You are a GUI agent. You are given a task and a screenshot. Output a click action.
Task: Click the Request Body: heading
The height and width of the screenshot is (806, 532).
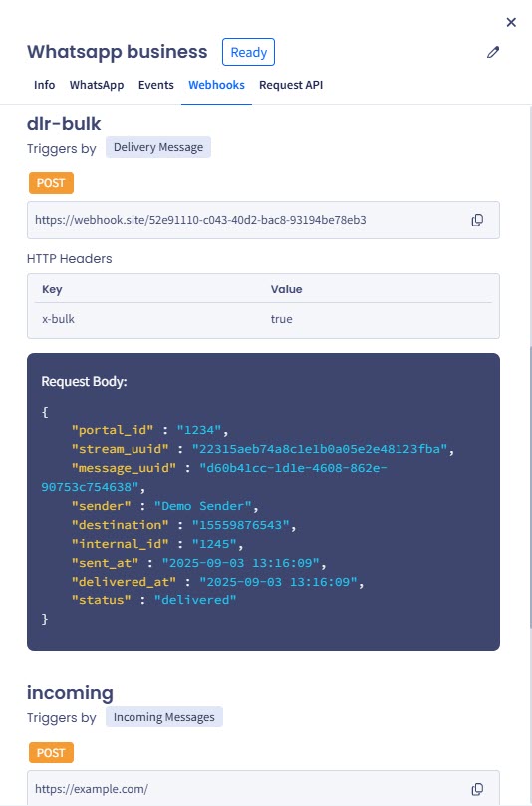coord(84,381)
